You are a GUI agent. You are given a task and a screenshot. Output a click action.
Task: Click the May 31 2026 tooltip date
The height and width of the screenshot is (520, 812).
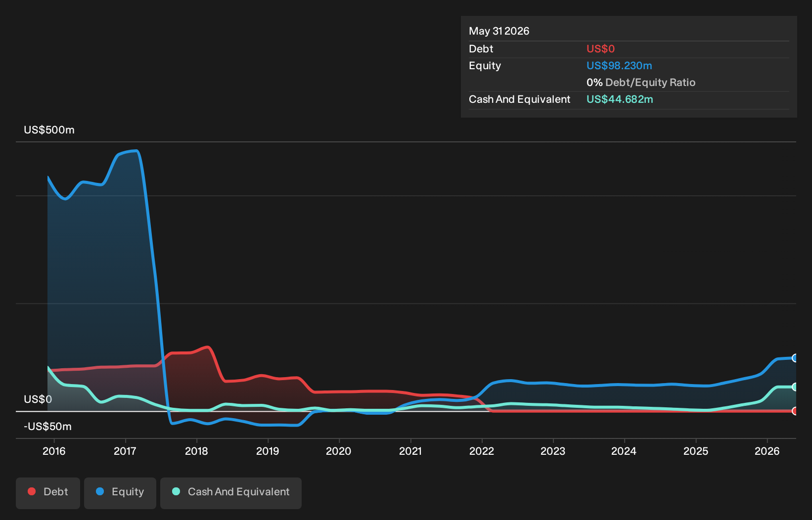(499, 31)
